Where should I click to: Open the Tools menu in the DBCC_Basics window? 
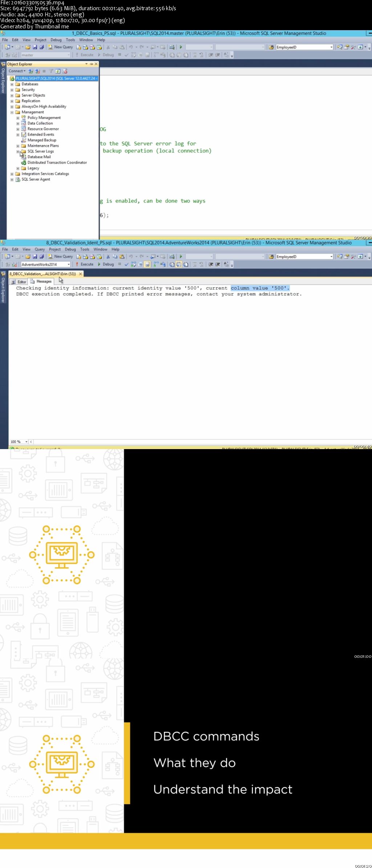click(70, 40)
